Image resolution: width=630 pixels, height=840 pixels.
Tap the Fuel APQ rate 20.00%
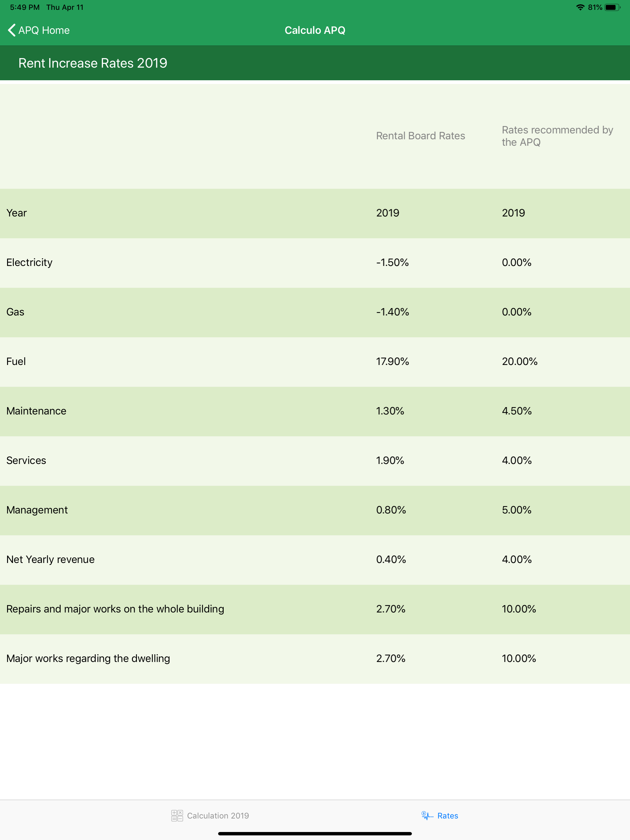(x=520, y=361)
